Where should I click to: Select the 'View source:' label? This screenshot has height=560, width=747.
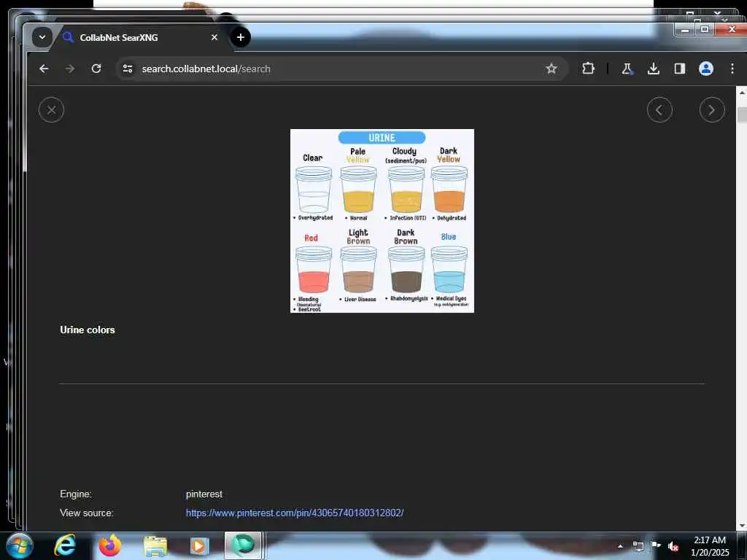click(x=86, y=513)
